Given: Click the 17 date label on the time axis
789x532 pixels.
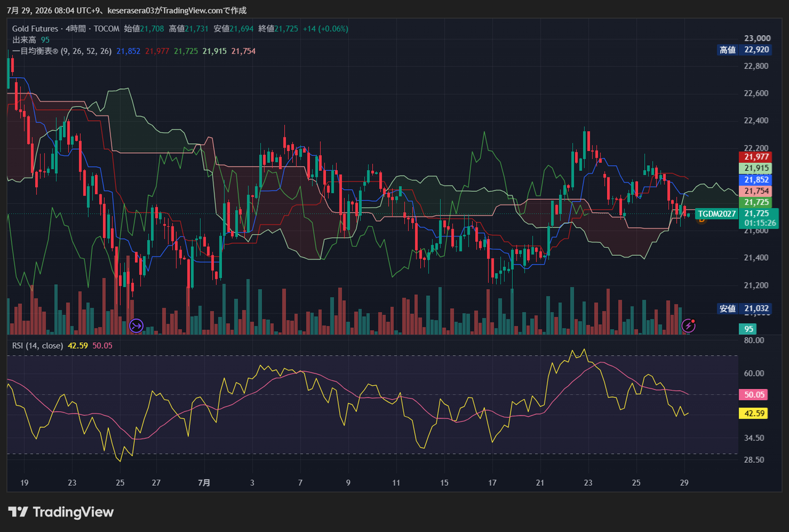Looking at the screenshot, I should point(492,483).
